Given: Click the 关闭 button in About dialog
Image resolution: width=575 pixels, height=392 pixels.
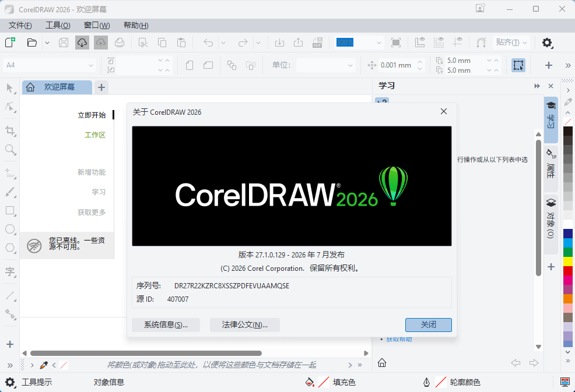Looking at the screenshot, I should [428, 325].
